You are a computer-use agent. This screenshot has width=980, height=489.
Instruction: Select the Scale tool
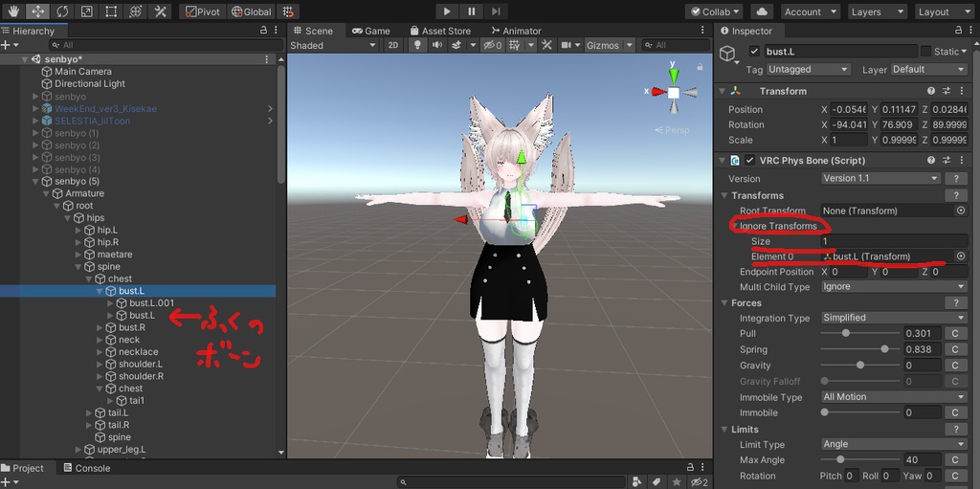click(x=86, y=11)
